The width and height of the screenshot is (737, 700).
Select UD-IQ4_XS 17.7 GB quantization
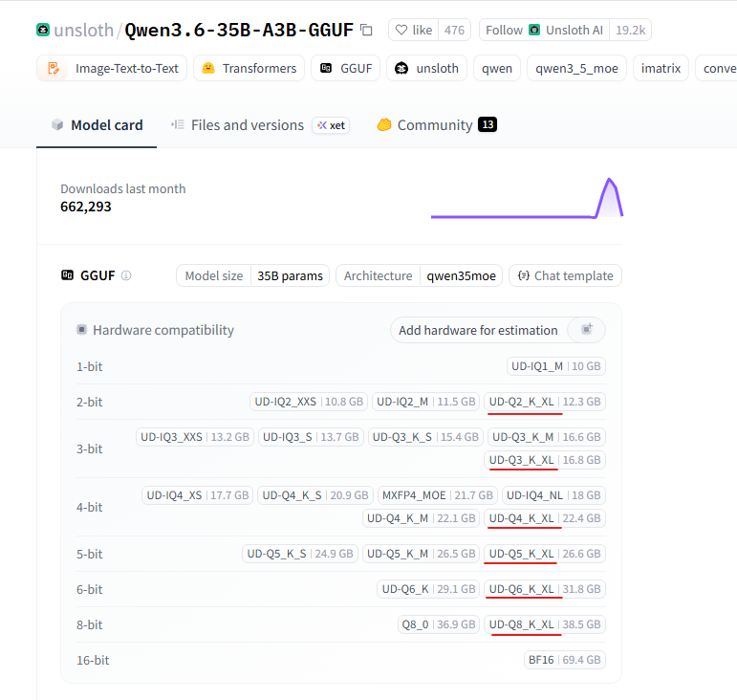[198, 495]
